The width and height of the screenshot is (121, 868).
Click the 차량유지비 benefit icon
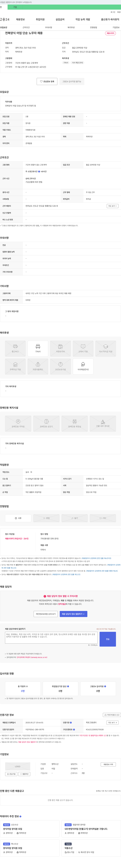[60, 348]
